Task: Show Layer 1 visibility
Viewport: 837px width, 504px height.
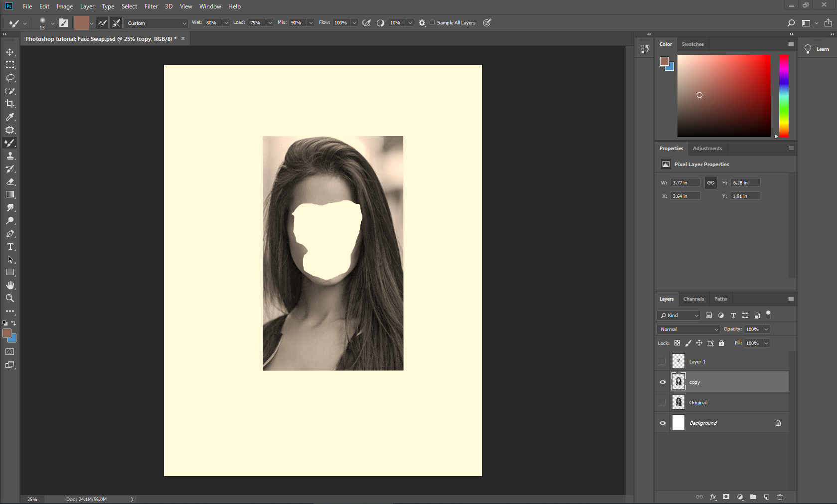Action: [663, 361]
